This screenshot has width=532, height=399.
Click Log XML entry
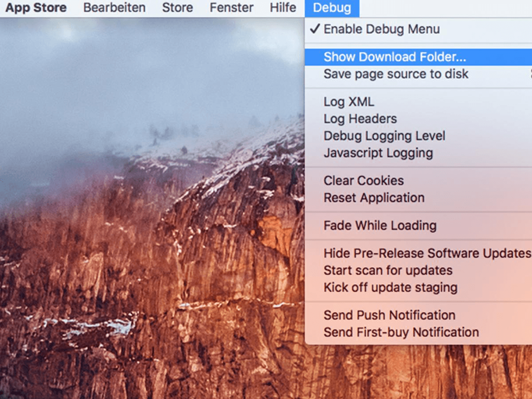click(349, 102)
